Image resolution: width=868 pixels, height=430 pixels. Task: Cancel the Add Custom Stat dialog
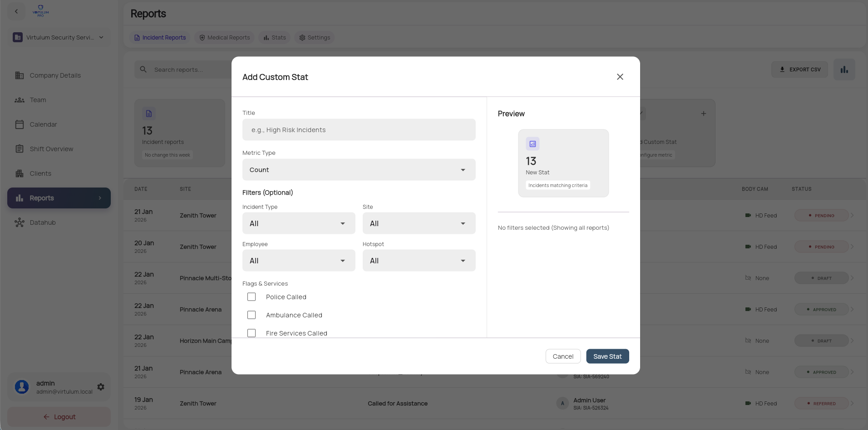(x=563, y=356)
